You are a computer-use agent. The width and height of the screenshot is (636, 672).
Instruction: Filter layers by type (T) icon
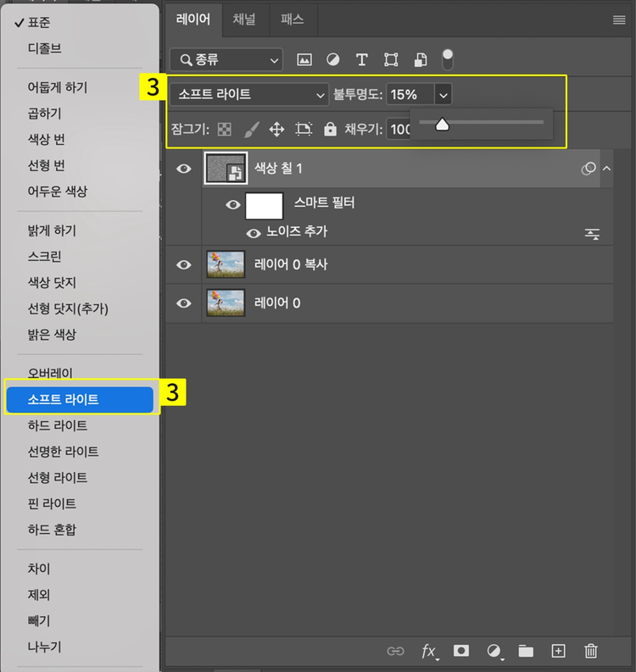coord(361,59)
